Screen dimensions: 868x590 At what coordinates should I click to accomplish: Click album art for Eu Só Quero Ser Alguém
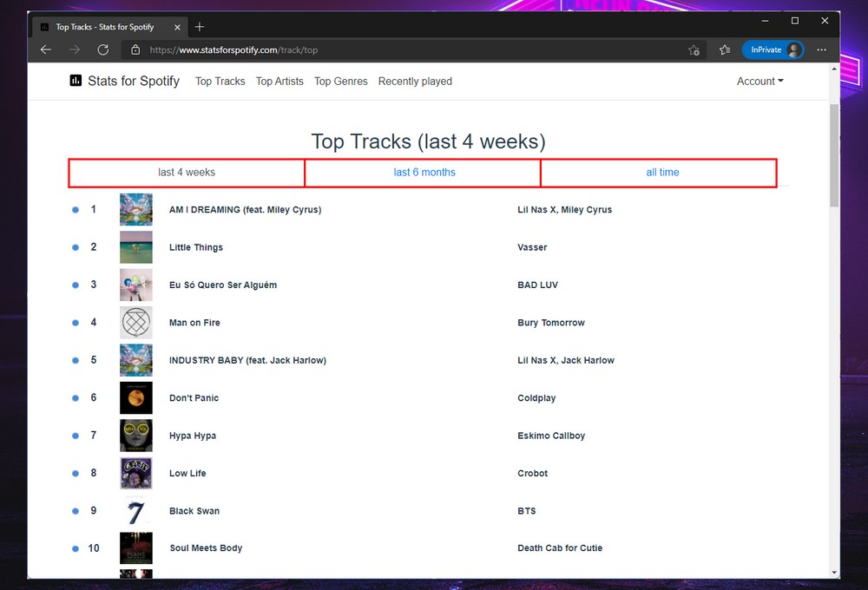(136, 285)
